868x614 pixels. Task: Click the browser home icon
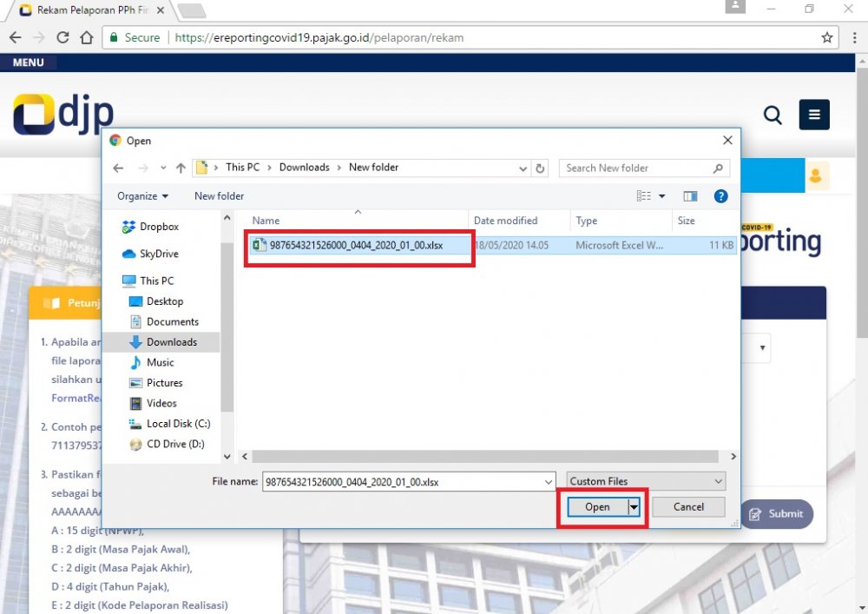86,38
